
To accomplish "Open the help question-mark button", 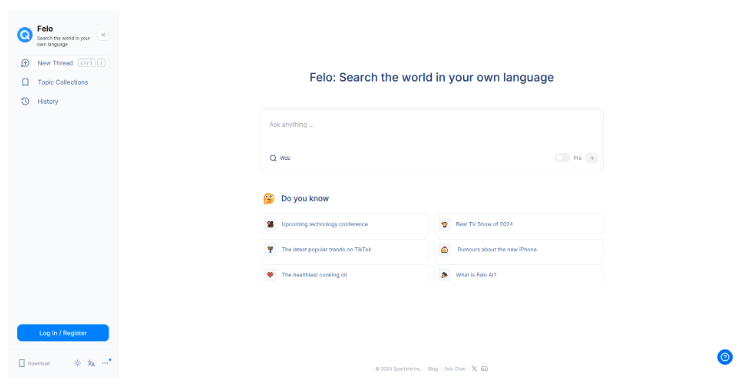I will [x=725, y=357].
